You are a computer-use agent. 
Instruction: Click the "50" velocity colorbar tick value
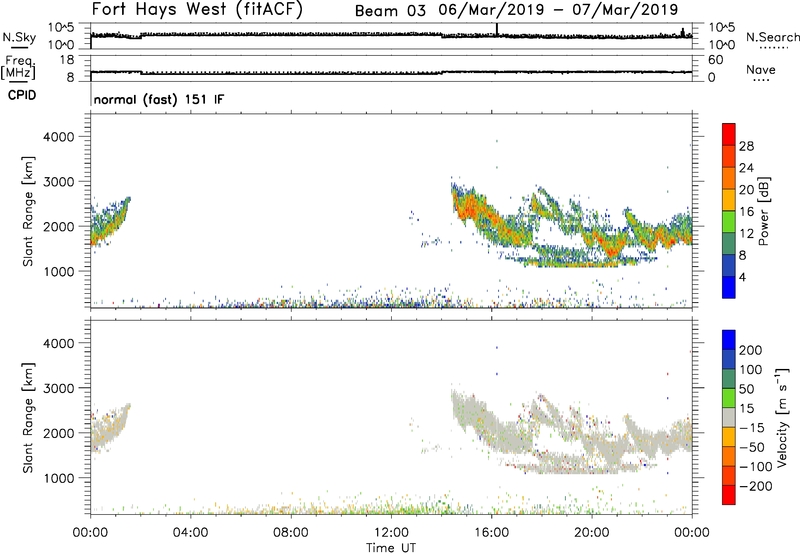coord(746,389)
